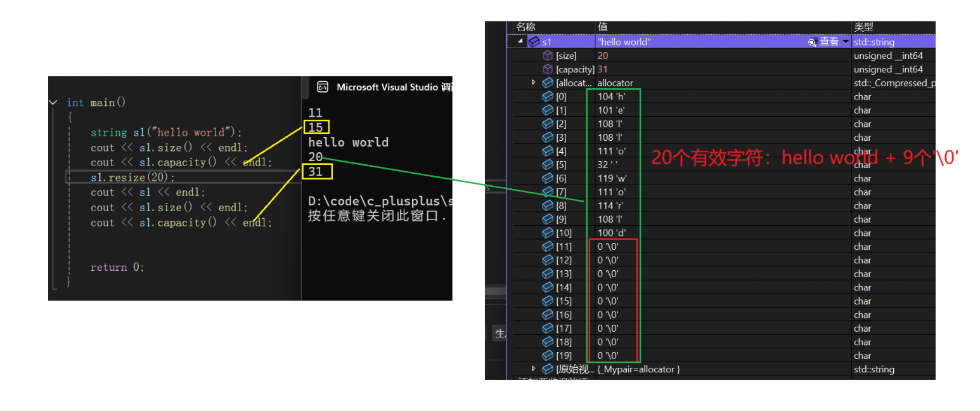This screenshot has width=980, height=411.
Task: Click the icon of element [14]
Action: pyautogui.click(x=548, y=287)
